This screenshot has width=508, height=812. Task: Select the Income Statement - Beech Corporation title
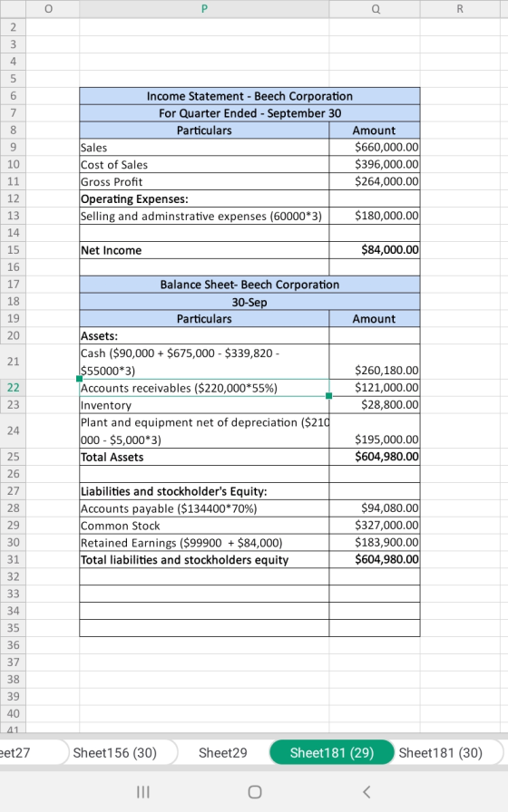click(249, 96)
